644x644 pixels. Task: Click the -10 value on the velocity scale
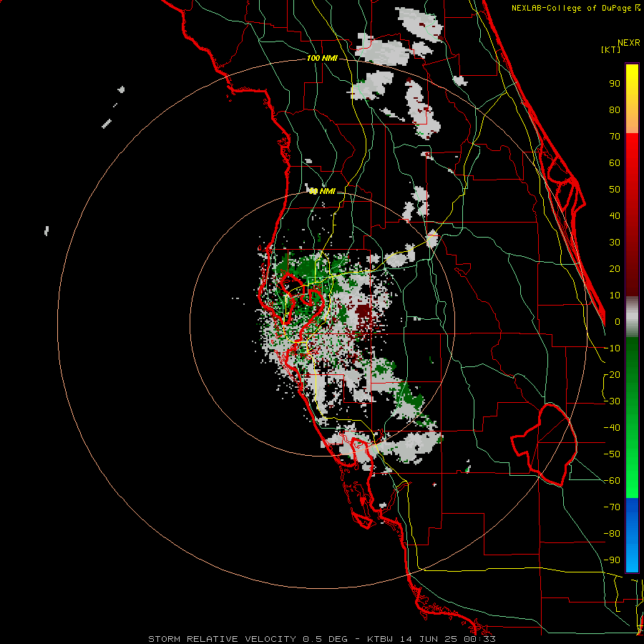pos(612,348)
